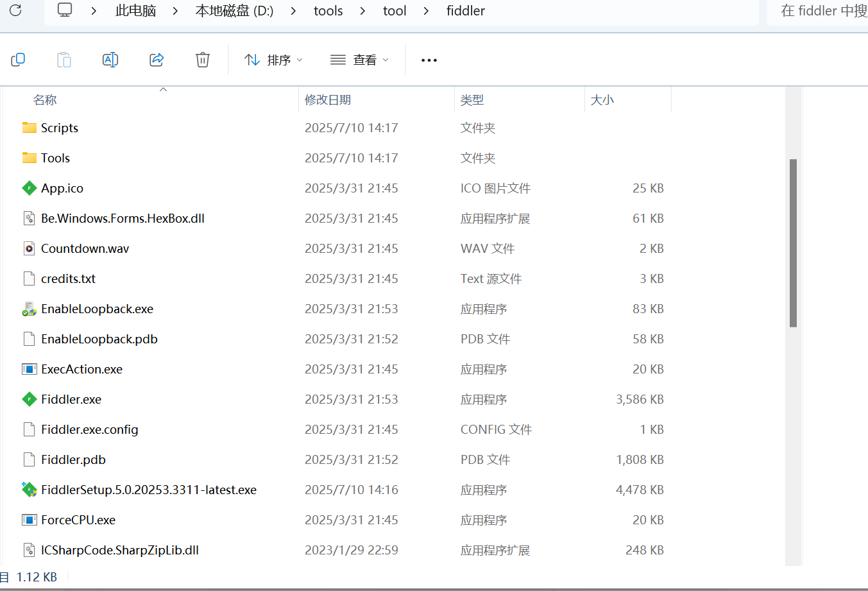Click the FiddlerSetup installer icon

click(30, 490)
